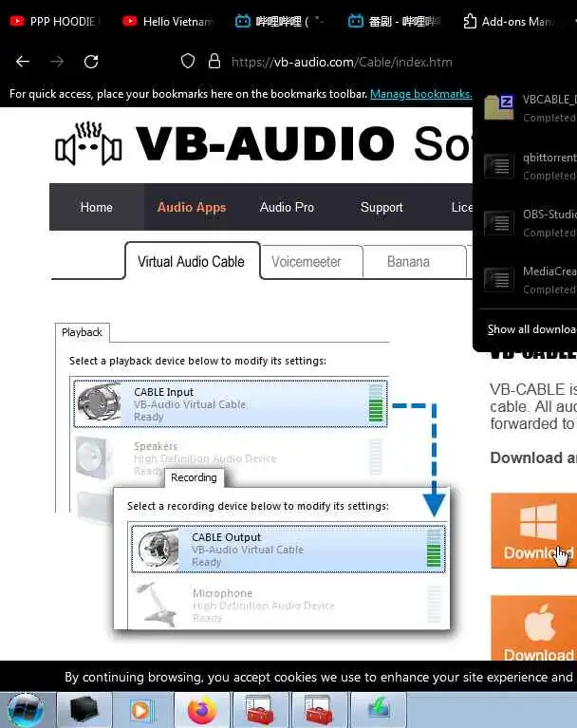Click the browser forward arrow

tap(57, 62)
